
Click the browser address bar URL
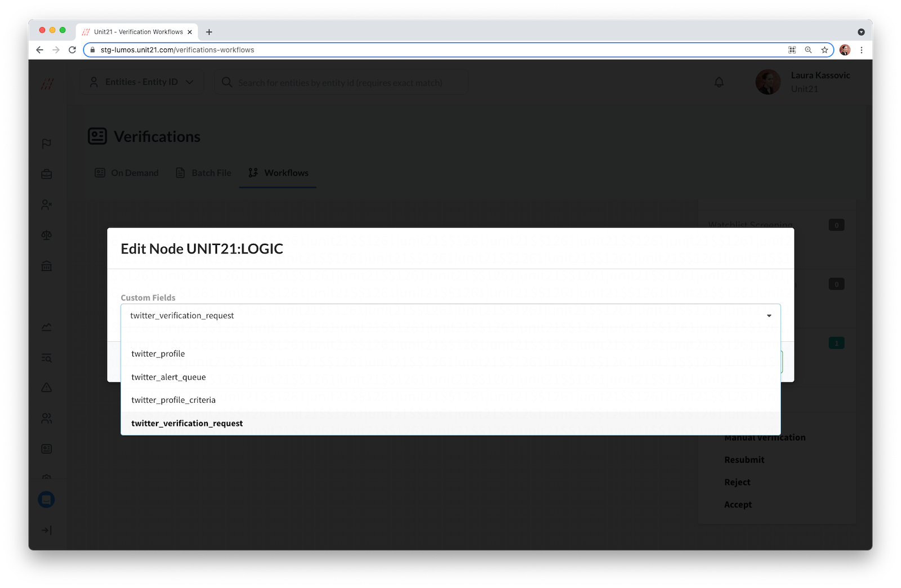pos(177,50)
